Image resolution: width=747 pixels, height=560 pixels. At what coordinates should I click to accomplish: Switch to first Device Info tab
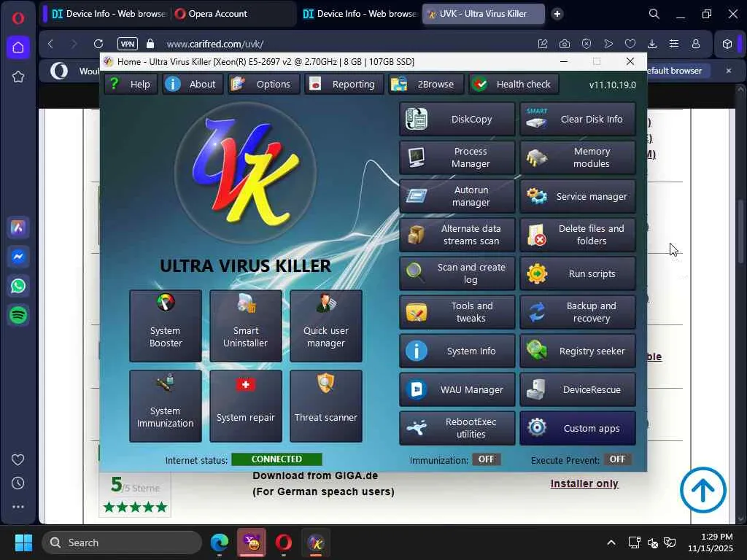109,14
